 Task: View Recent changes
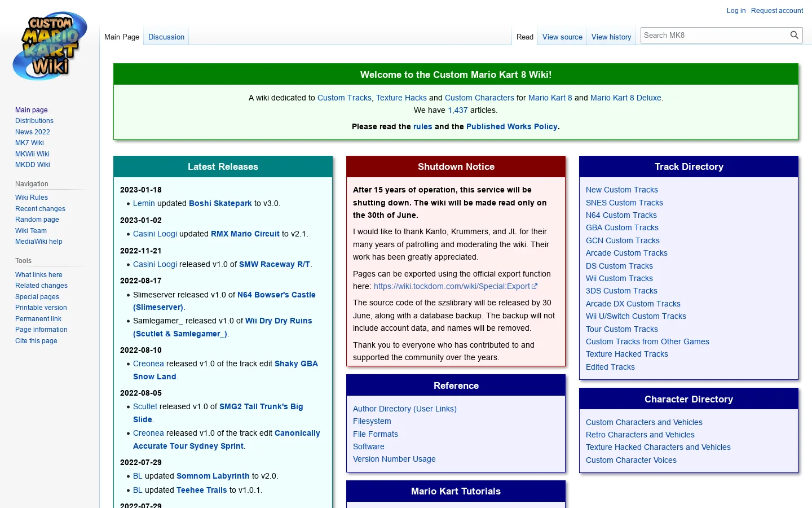click(40, 209)
